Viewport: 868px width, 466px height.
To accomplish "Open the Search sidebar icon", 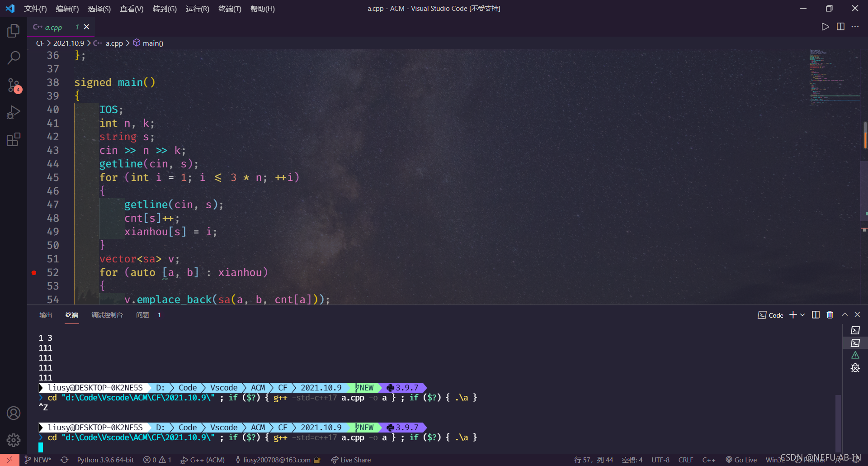I will pyautogui.click(x=13, y=57).
